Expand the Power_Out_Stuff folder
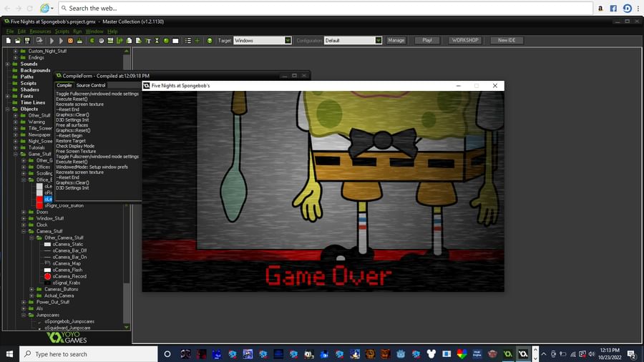Image resolution: width=644 pixels, height=362 pixels. pos(24,302)
